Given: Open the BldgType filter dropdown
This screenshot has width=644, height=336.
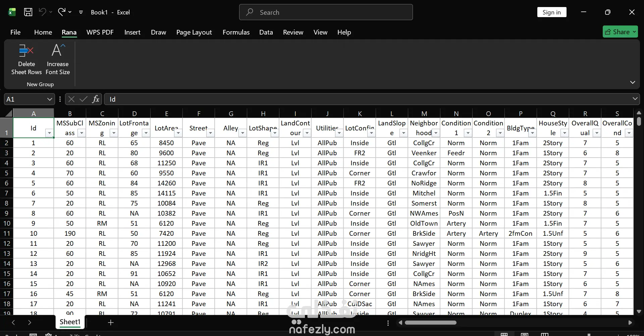Looking at the screenshot, I should click(x=532, y=133).
